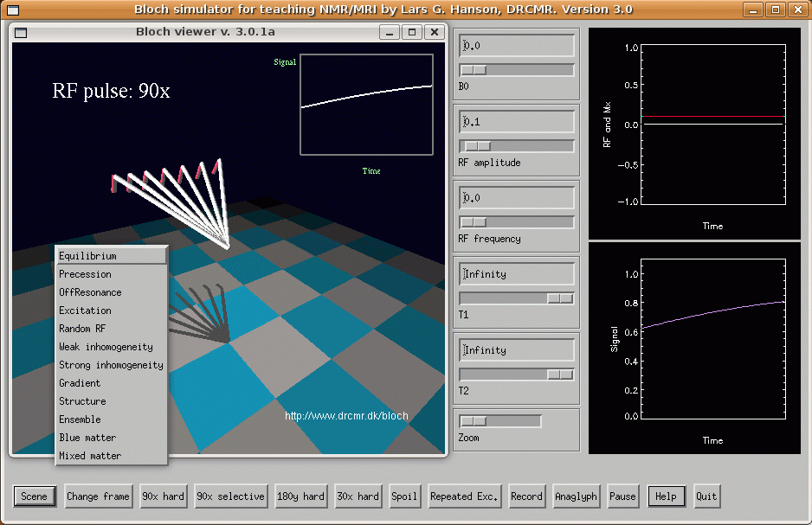Screen dimensions: 812x525
Task: Click the RF amplitude value field
Action: pyautogui.click(x=516, y=122)
